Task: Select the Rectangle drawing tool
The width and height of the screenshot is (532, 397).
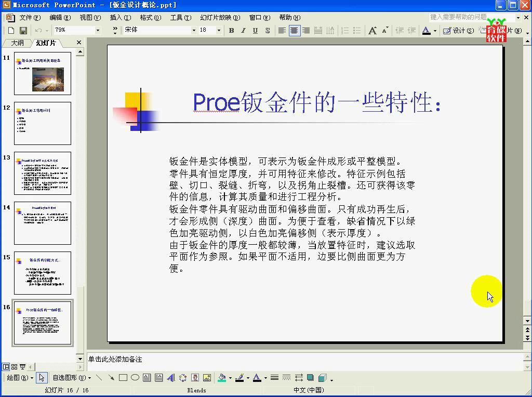Action: (123, 378)
